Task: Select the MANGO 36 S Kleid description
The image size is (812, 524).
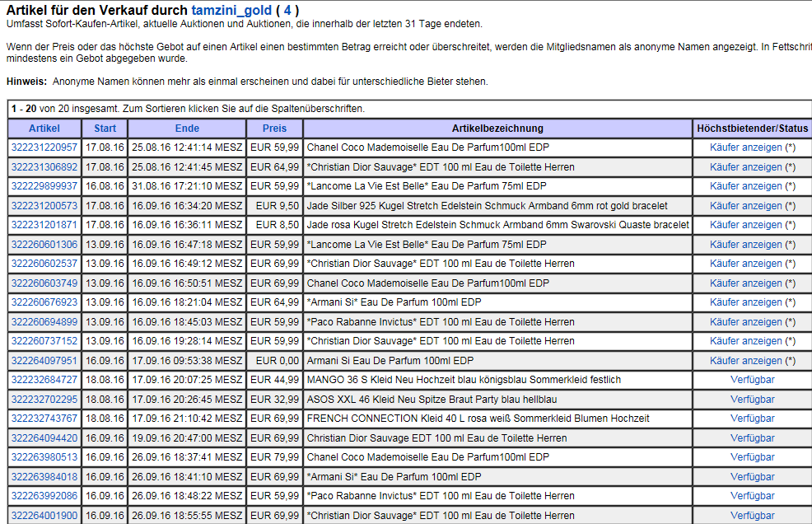Action: [x=464, y=380]
